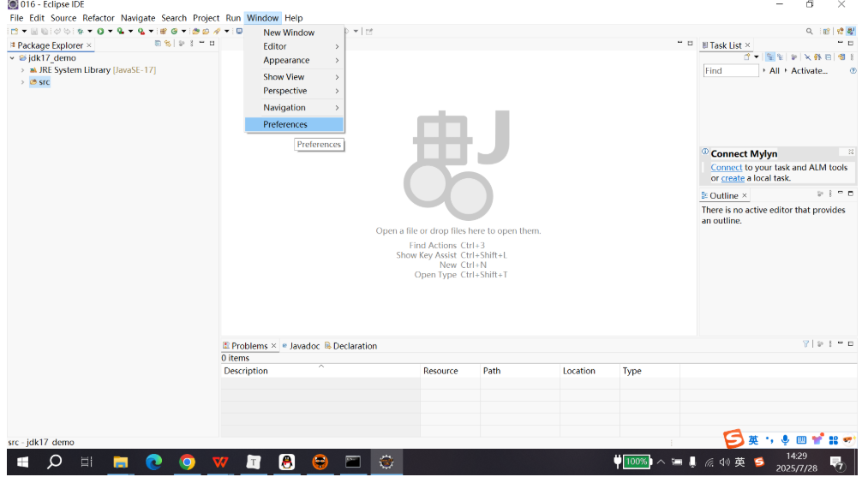Choose New Window menu entry
Screen dimensions: 868x483
[294, 33]
